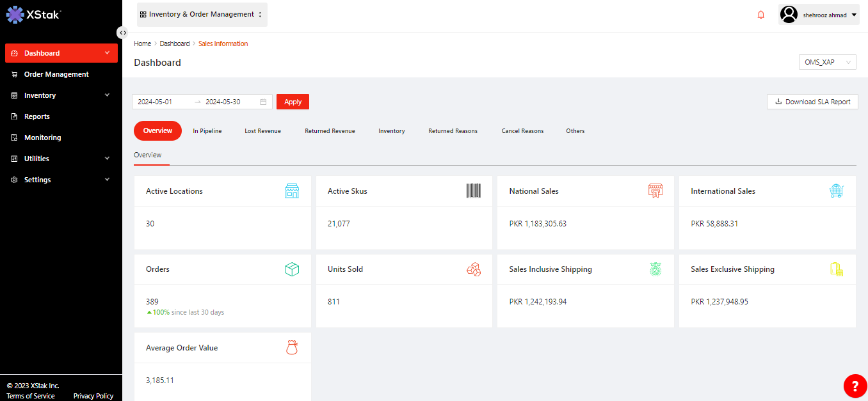Open the OMS_XAP dropdown
Viewport: 868px width, 401px height.
point(827,62)
